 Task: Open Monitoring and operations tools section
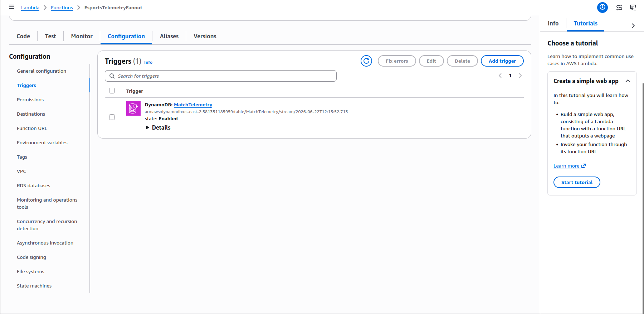[x=47, y=203]
